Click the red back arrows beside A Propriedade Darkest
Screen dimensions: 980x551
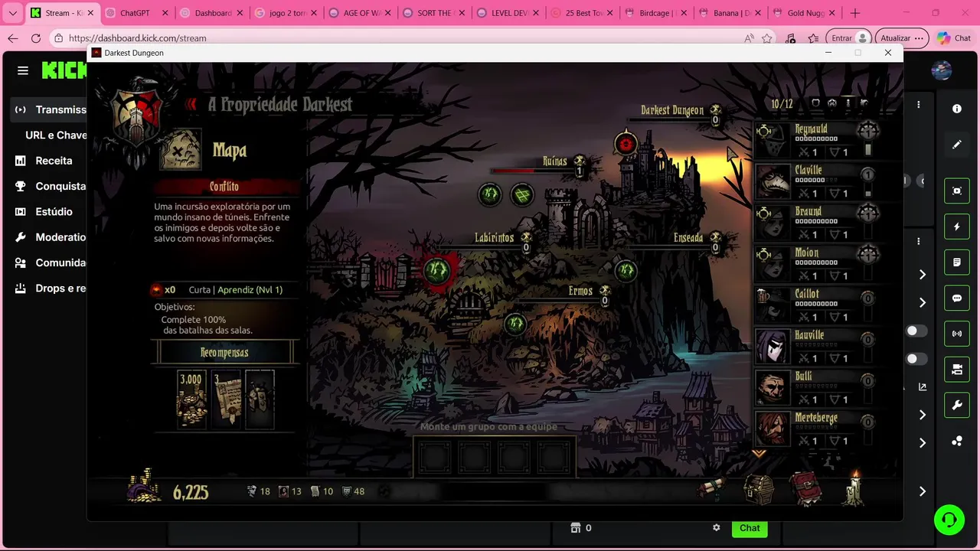click(191, 104)
